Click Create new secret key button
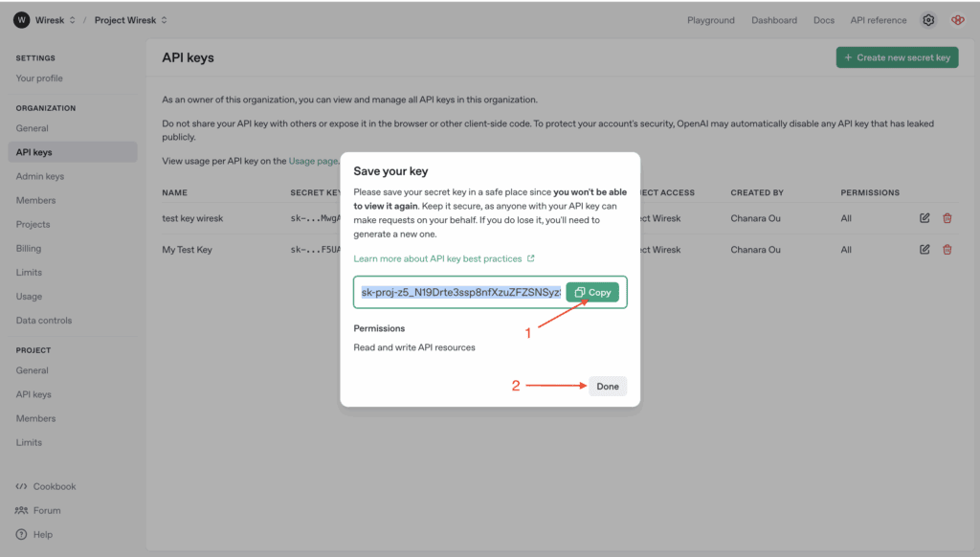980x557 pixels. click(x=897, y=57)
